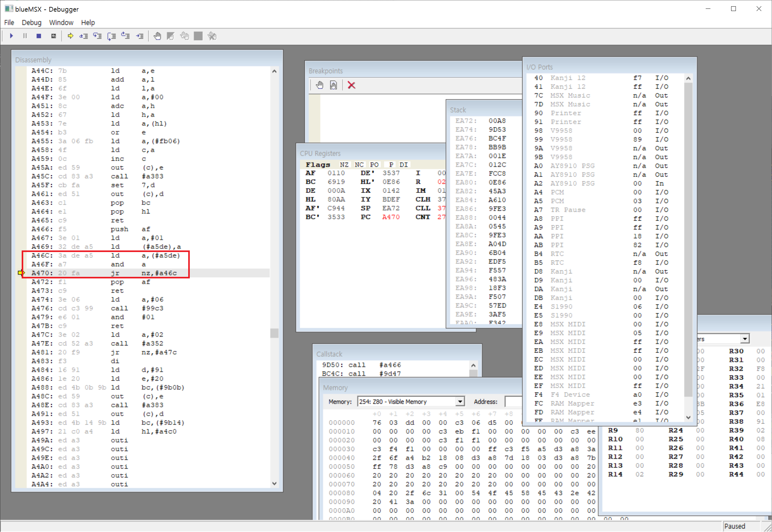Toggle the NZ flag in CPU Registers
The width and height of the screenshot is (772, 532).
pos(344,164)
